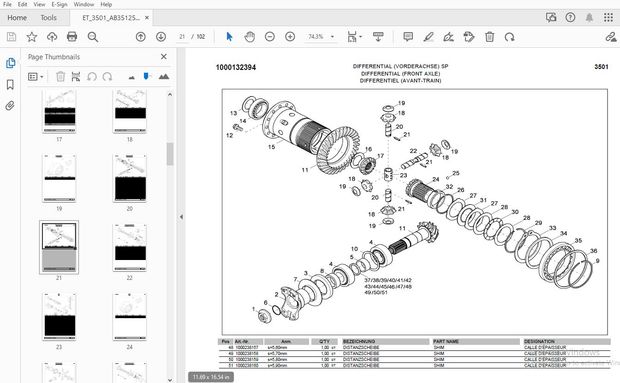Select page 19 thumbnail

pyautogui.click(x=59, y=178)
